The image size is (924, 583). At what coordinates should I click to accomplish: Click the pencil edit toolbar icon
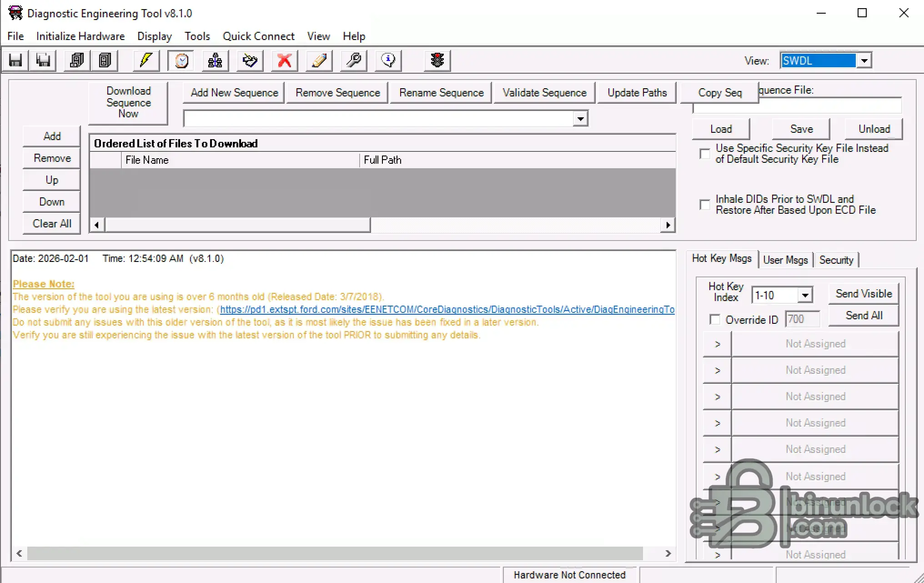(319, 60)
